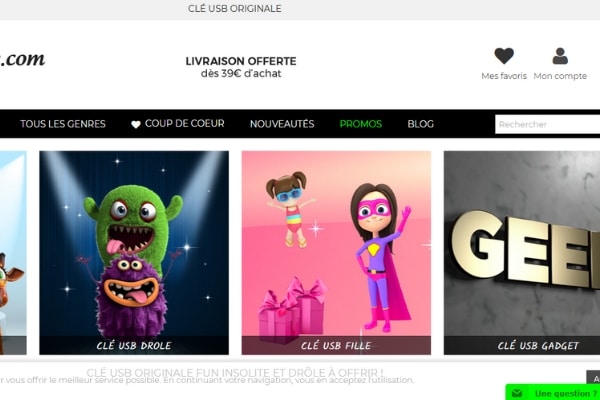Open the Tous les genres menu
Screen dimensions: 600x400
coord(63,124)
